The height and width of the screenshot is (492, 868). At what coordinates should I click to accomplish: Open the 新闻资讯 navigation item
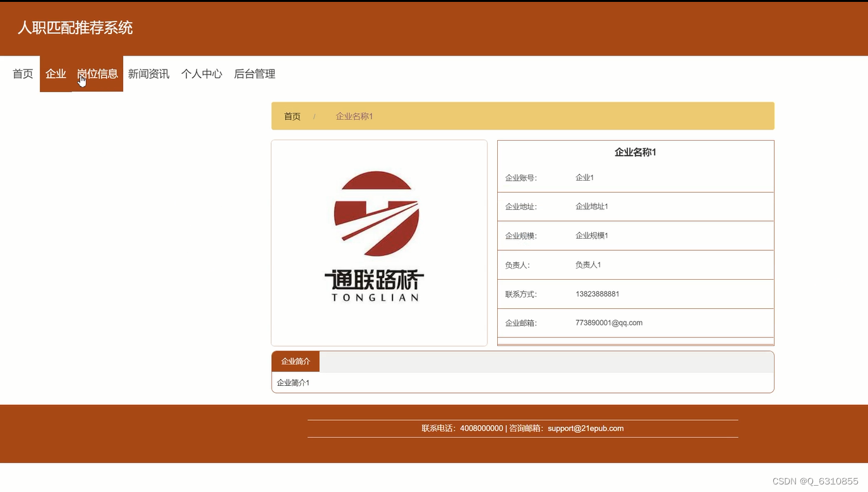point(148,74)
